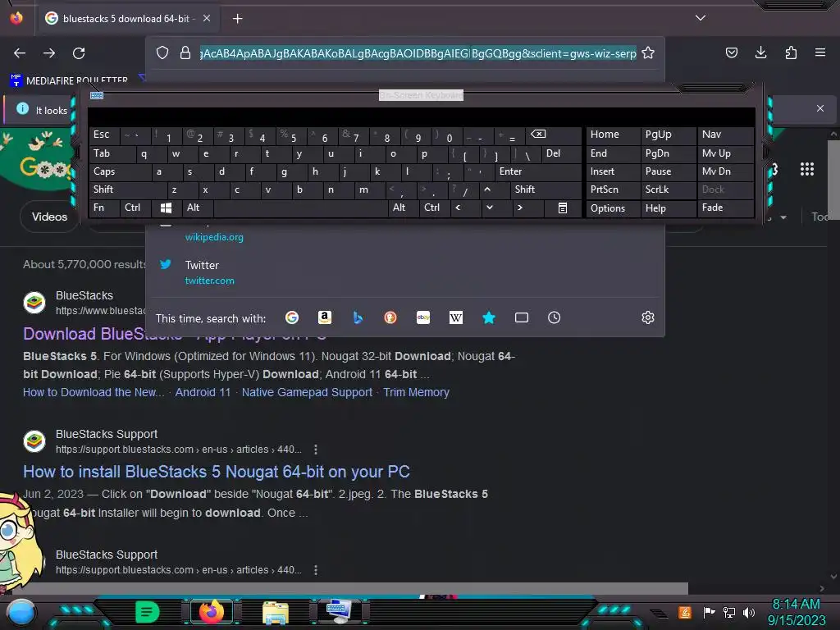Image resolution: width=840 pixels, height=630 pixels.
Task: Dismiss the notification bar with the X
Action: pos(820,108)
